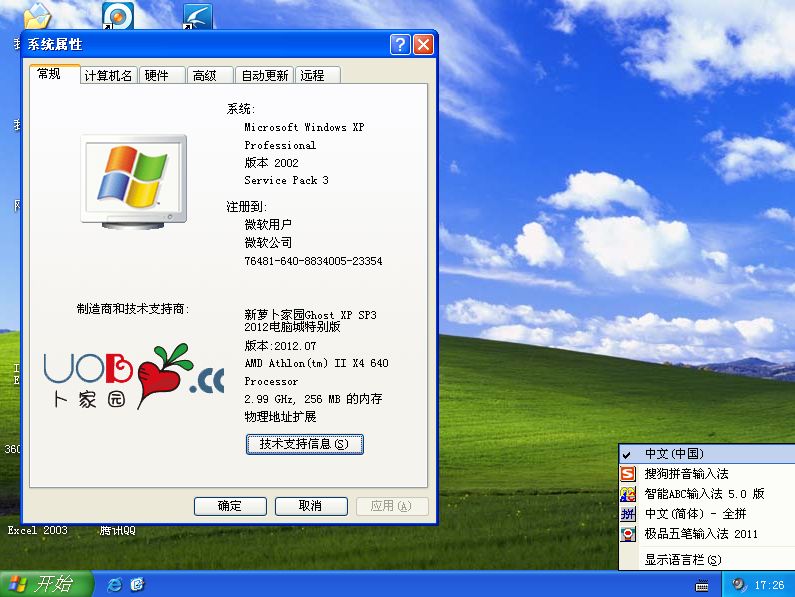Image resolution: width=795 pixels, height=597 pixels.
Task: Click 显示语言栏 menu entry
Action: [x=707, y=559]
